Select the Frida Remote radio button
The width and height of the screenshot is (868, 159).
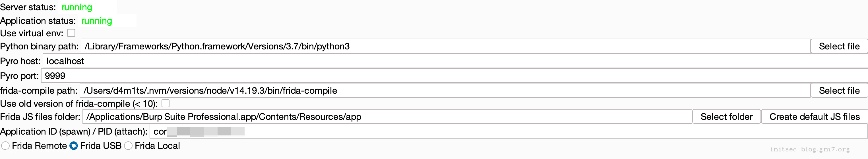pyautogui.click(x=5, y=146)
